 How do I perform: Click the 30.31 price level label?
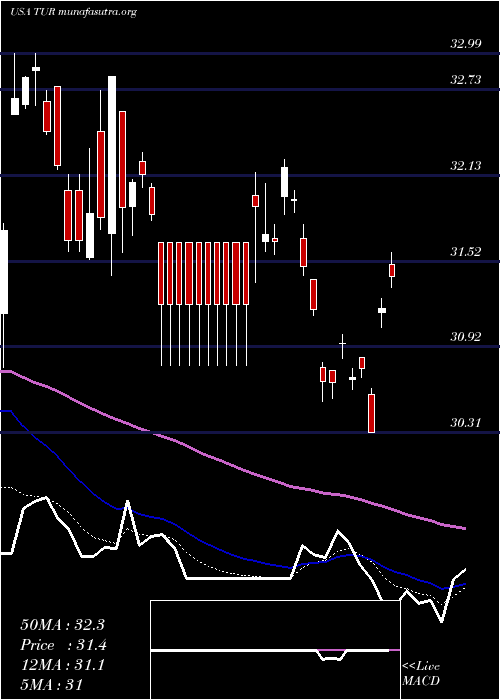466,423
